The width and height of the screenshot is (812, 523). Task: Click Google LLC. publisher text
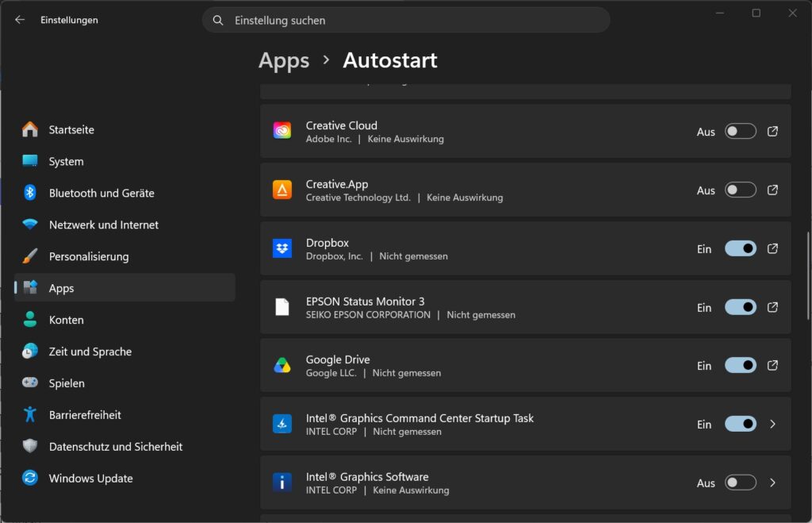coord(331,373)
